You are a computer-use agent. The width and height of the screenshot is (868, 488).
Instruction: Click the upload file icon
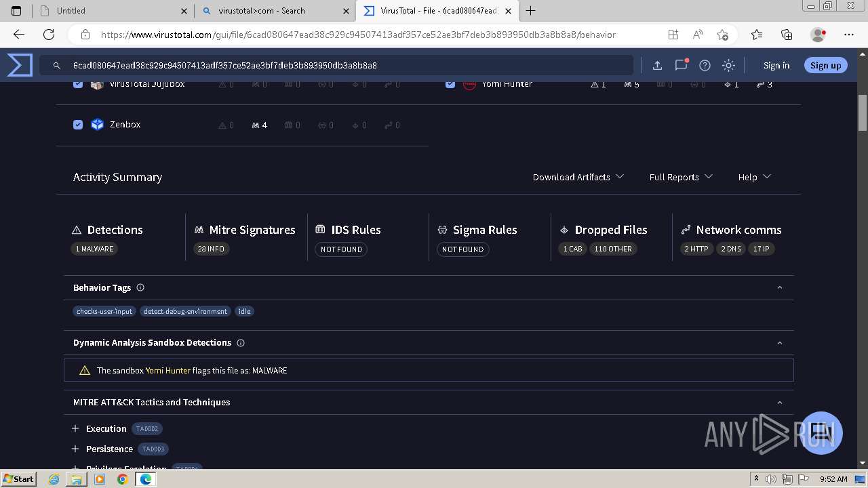(x=657, y=65)
